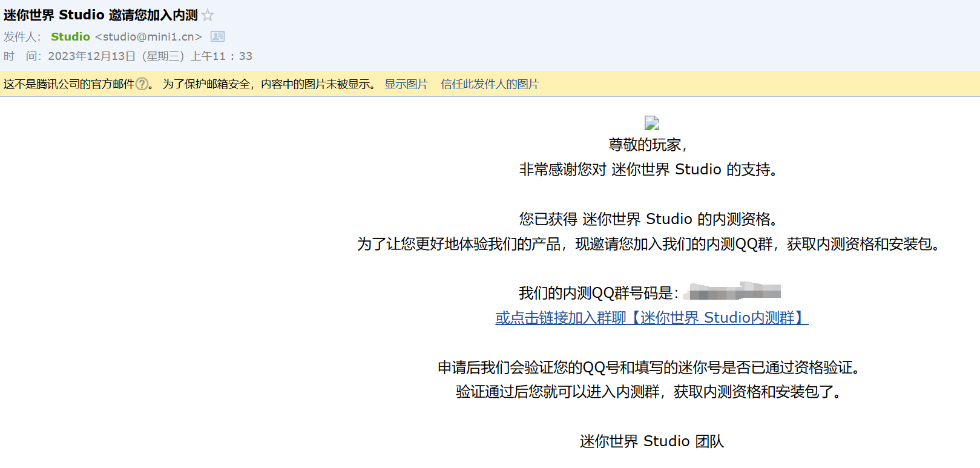Click the signature 迷你世界 Studio 团队

[651, 441]
